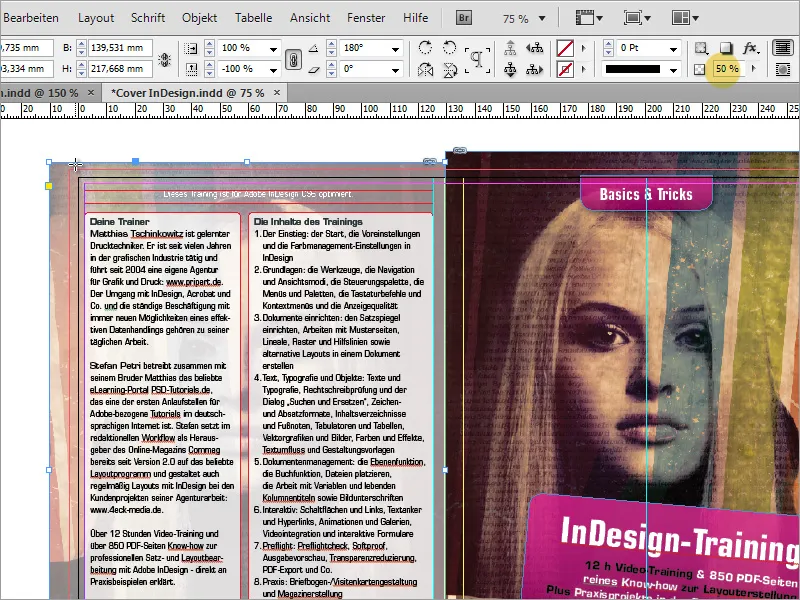800x600 pixels.
Task: Open Adobe Bridge via Br icon
Action: pos(463,18)
